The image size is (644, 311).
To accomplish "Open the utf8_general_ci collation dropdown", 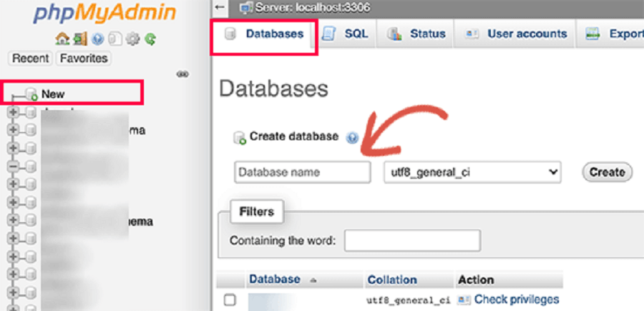I will click(472, 172).
